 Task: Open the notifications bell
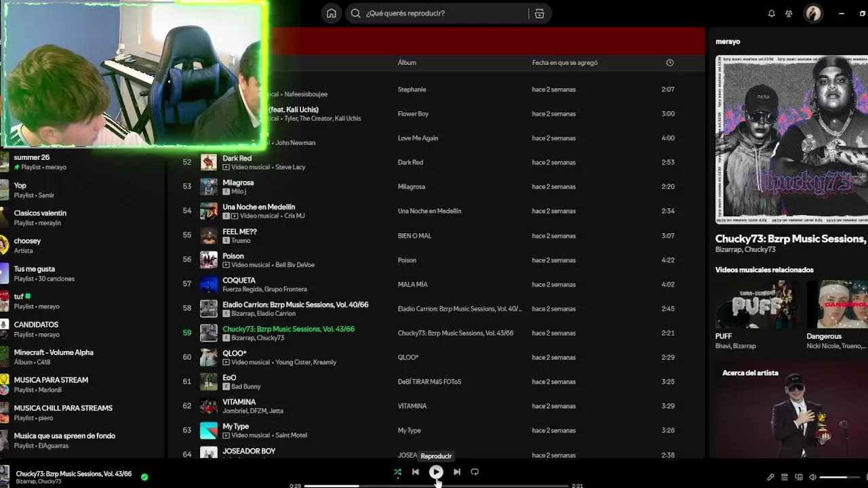[x=771, y=14]
